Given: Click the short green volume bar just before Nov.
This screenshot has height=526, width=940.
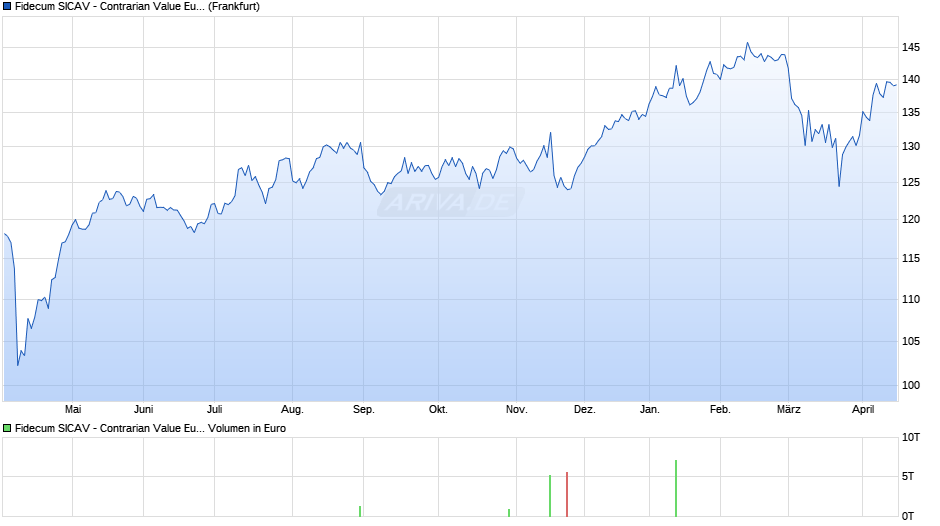Looking at the screenshot, I should pyautogui.click(x=509, y=513).
